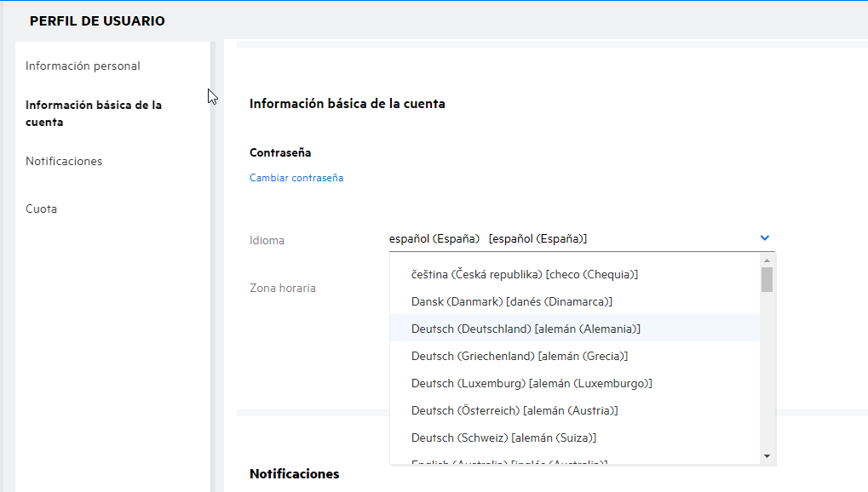Select the partially visible English (Australia) option
Image resolution: width=868 pixels, height=492 pixels.
(x=509, y=461)
